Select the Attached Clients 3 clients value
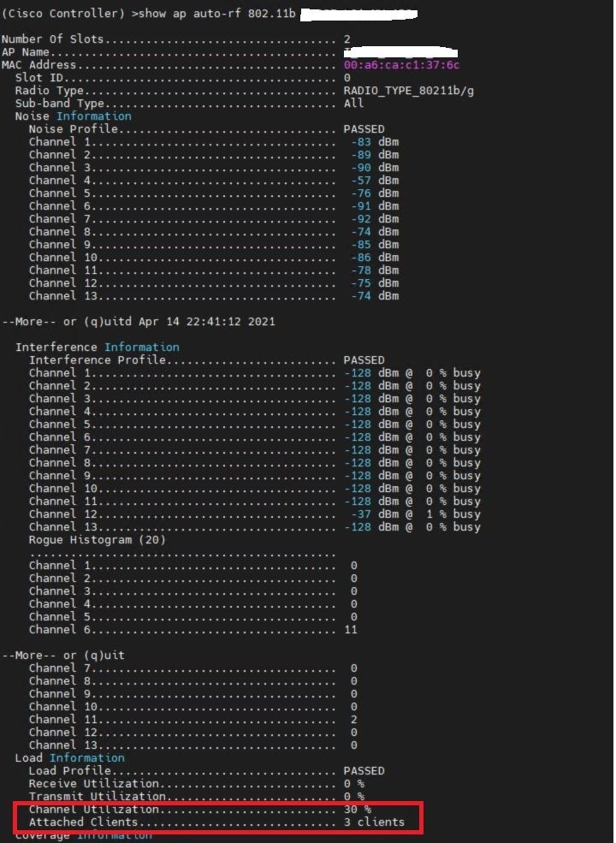 coord(374,822)
